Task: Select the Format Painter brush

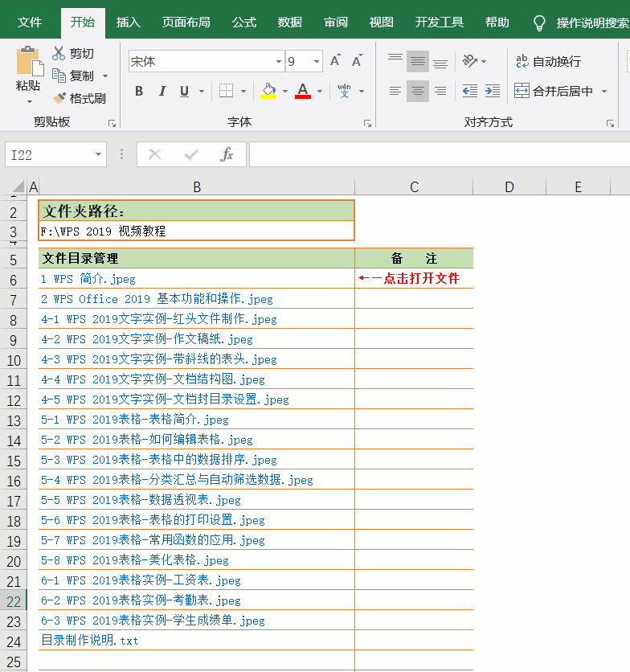Action: 59,98
